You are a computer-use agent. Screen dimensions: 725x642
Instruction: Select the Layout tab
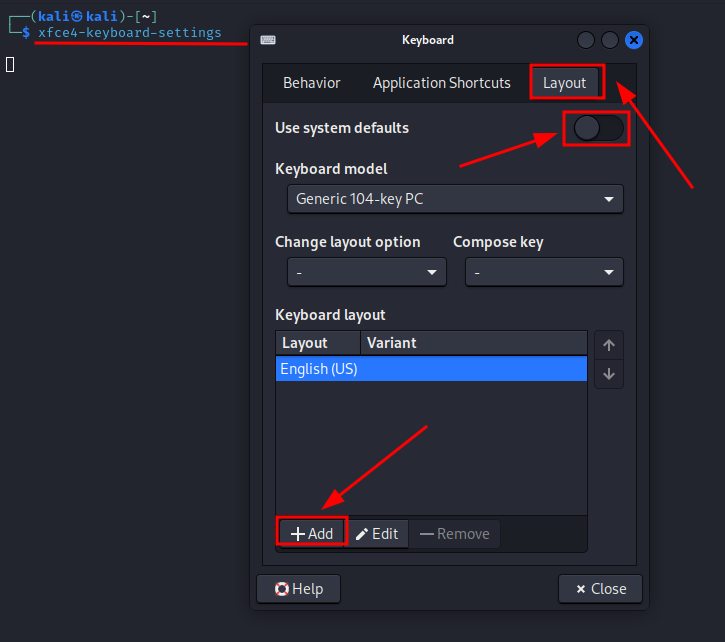pyautogui.click(x=564, y=83)
